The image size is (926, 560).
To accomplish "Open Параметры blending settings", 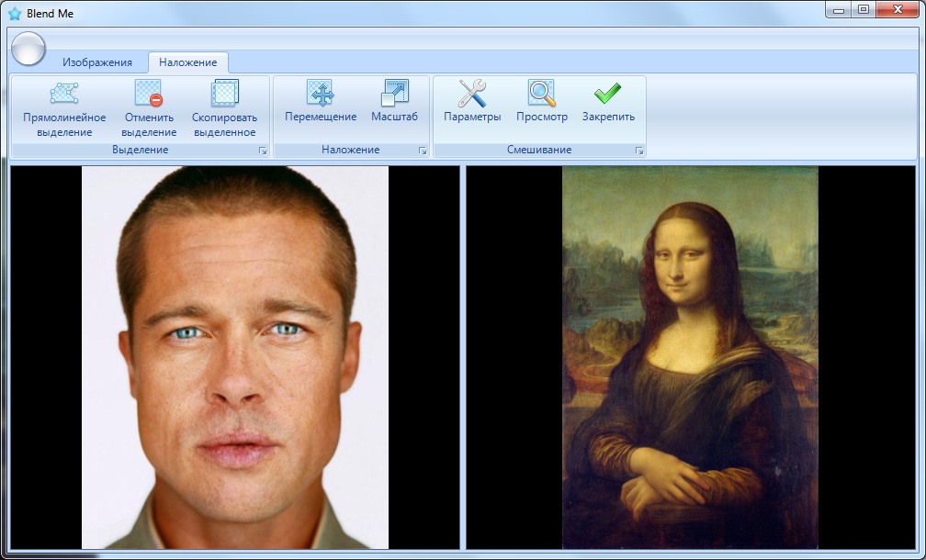I will point(472,102).
